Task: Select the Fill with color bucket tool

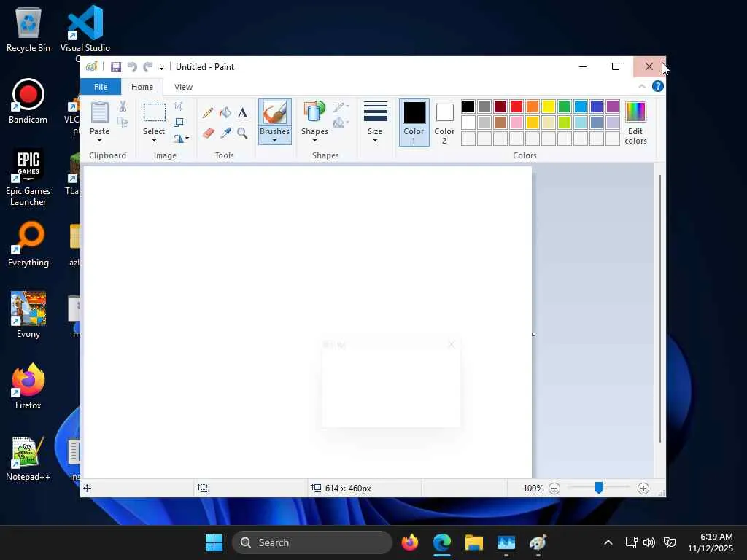Action: coord(225,113)
